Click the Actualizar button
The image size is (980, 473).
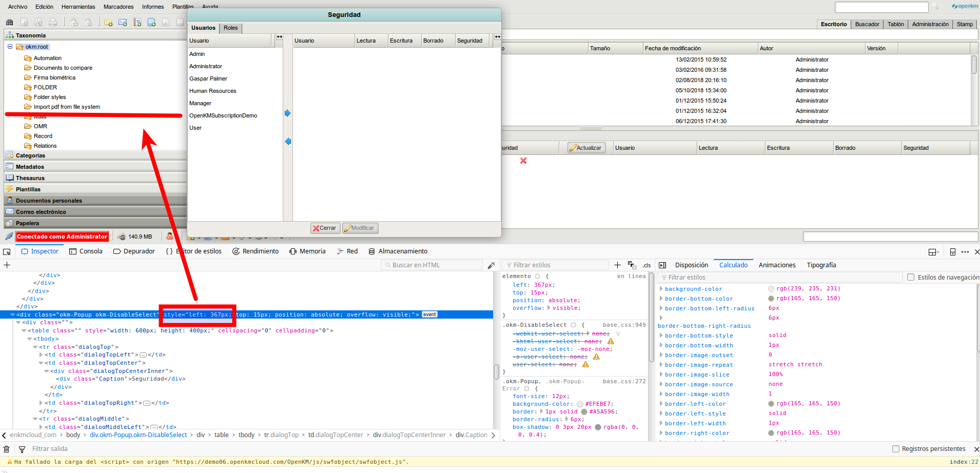[x=586, y=148]
